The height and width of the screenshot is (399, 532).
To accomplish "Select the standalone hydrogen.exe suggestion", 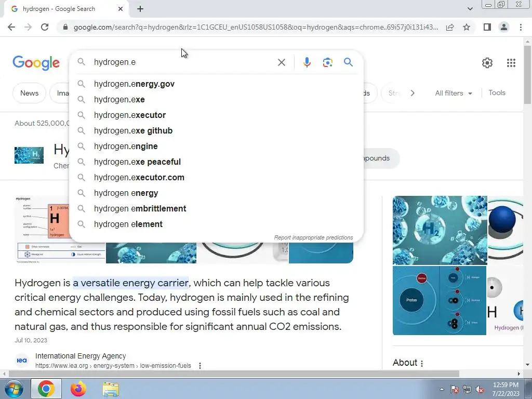I will click(x=216, y=99).
